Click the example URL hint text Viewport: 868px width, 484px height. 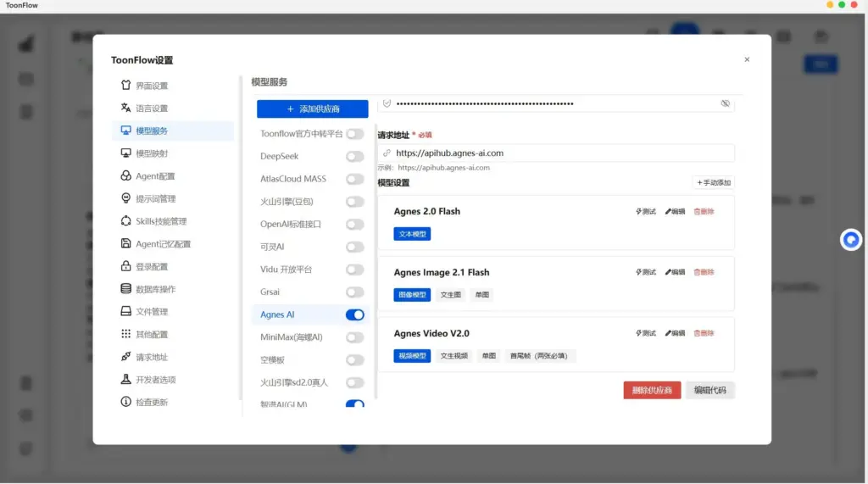click(434, 168)
